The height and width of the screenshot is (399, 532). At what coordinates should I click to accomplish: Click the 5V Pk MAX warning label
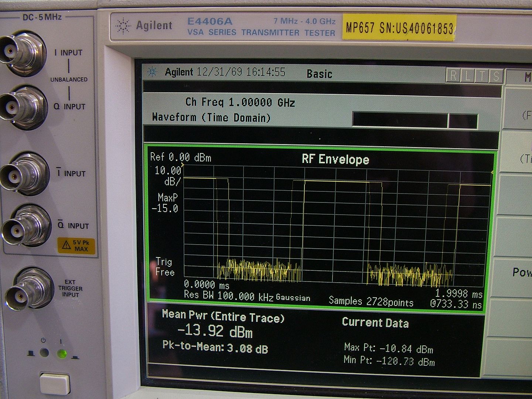(76, 246)
